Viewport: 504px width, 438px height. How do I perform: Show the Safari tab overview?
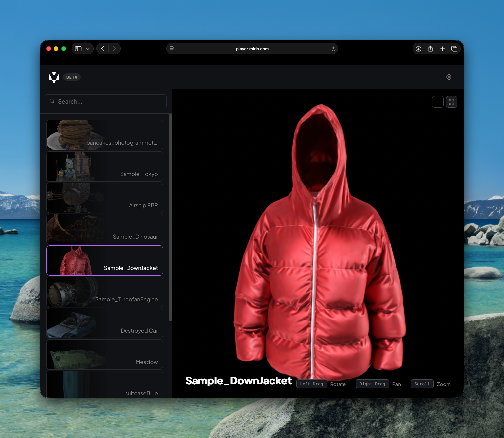click(x=454, y=49)
